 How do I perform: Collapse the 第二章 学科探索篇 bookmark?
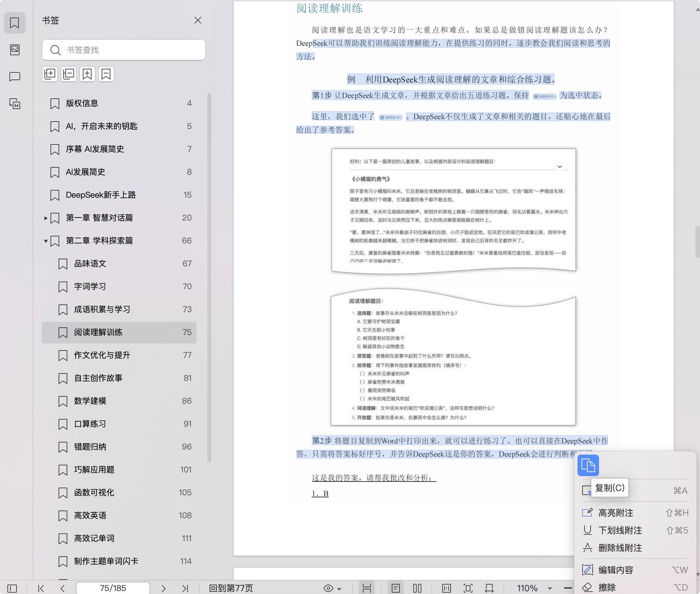[x=46, y=241]
